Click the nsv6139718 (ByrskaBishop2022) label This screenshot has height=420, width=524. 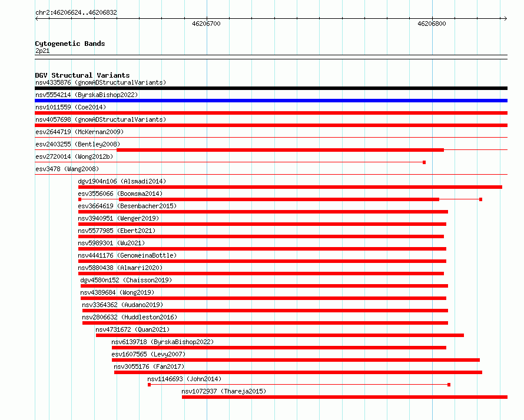coord(162,342)
